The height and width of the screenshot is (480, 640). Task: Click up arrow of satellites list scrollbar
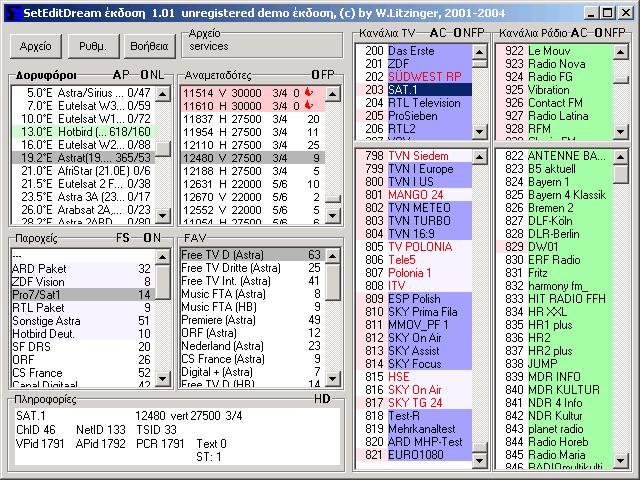[163, 94]
